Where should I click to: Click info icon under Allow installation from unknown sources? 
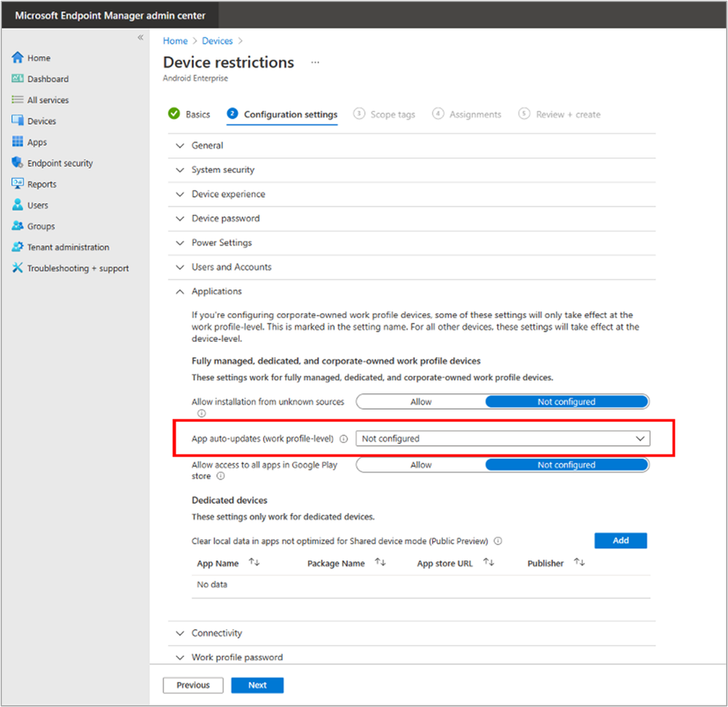point(202,413)
